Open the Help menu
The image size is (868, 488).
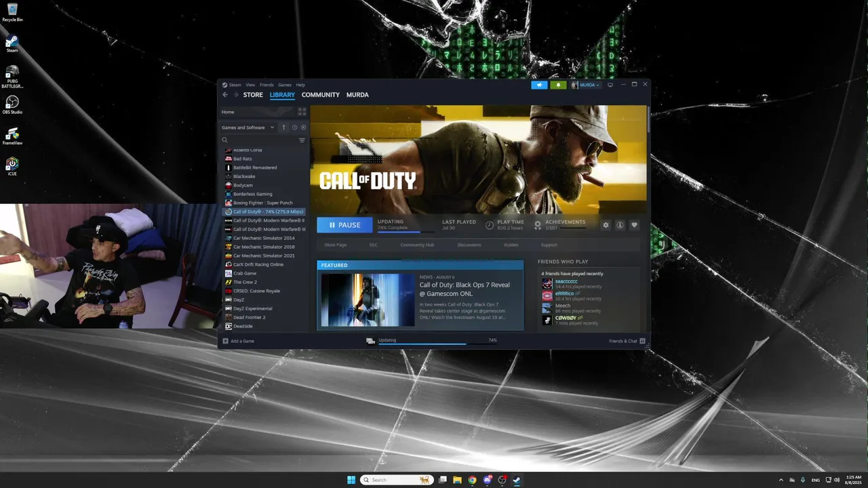300,85
